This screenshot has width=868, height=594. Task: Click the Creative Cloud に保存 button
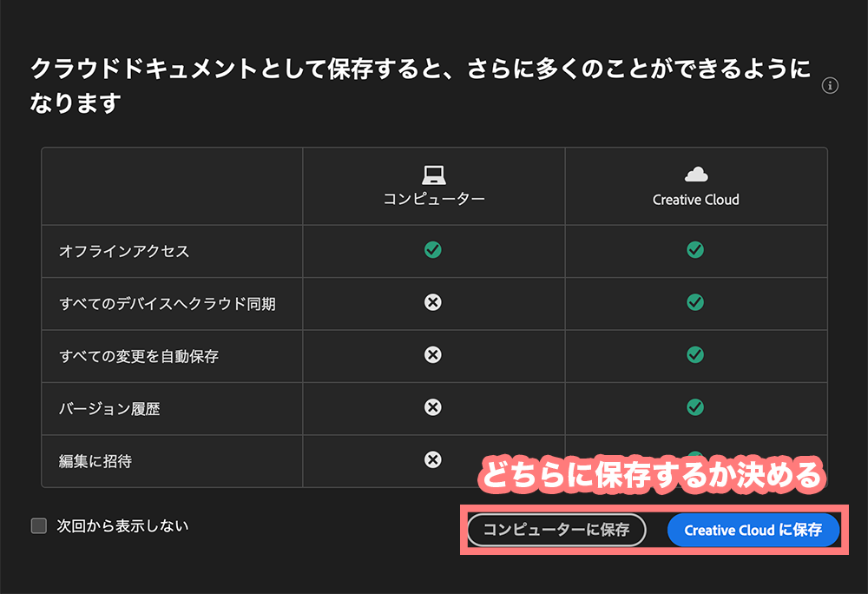point(753,530)
